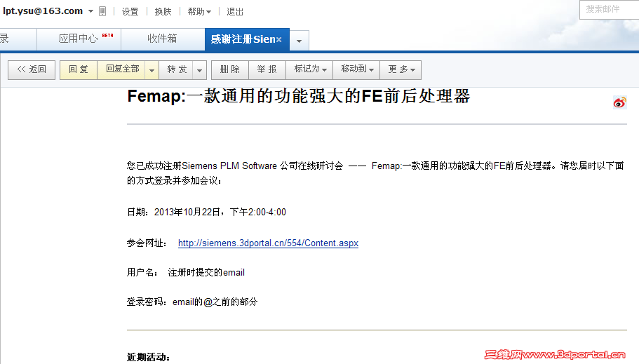This screenshot has height=364, width=639.
Task: Click 换肤 change skin link
Action: [x=163, y=12]
